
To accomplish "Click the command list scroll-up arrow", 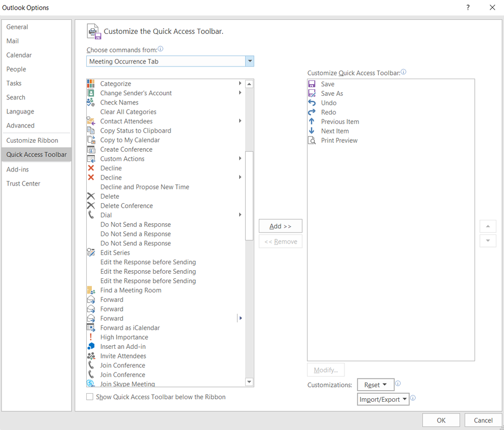I will click(x=249, y=84).
